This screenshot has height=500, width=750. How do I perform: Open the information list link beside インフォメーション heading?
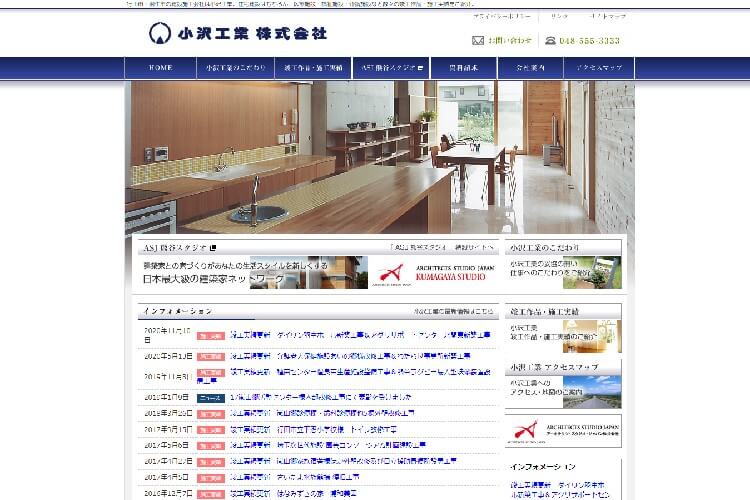tap(453, 311)
